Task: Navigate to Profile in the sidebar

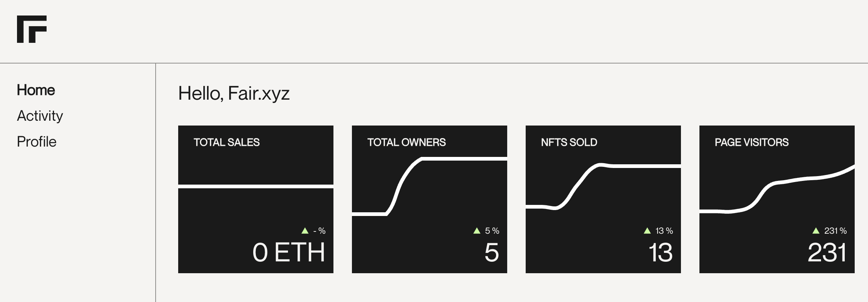Action: coord(37,142)
